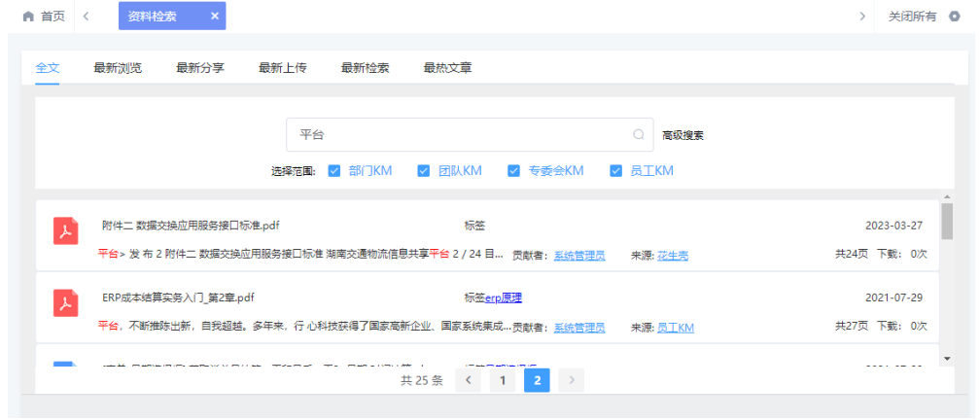Screen dimensions: 980x420
Task: Select page 1 in pagination
Action: coord(503,380)
